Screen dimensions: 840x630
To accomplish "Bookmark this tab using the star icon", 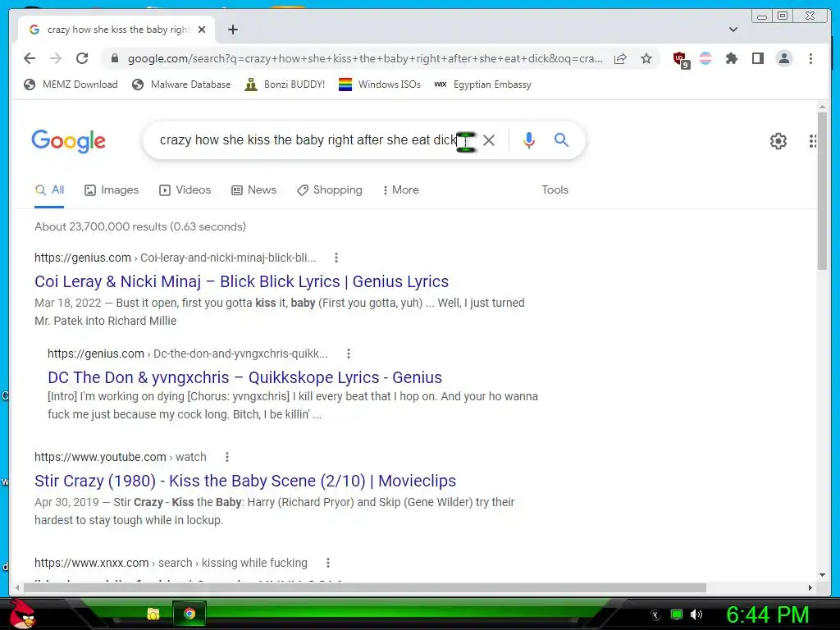I will (646, 58).
